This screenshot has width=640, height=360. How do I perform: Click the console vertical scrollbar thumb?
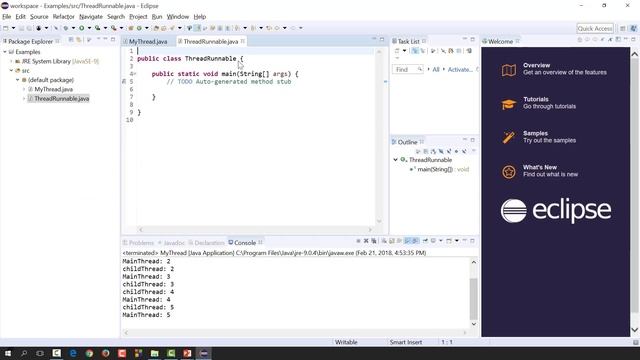click(x=473, y=299)
